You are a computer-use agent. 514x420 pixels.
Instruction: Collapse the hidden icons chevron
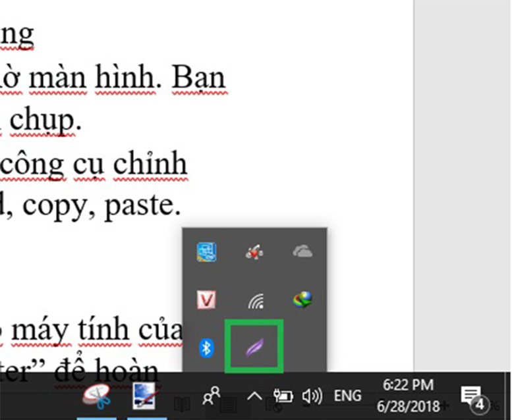coord(254,396)
